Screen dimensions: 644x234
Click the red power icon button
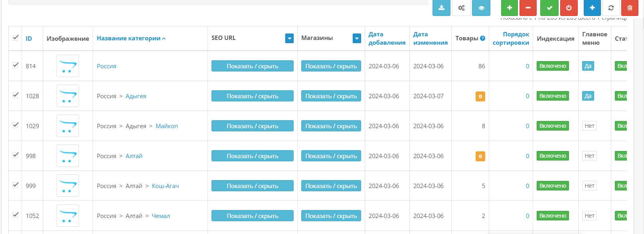pyautogui.click(x=569, y=8)
